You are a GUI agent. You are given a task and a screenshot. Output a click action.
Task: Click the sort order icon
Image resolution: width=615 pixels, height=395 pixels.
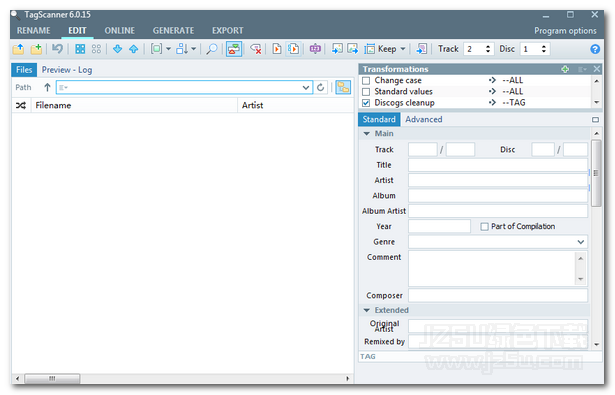click(182, 49)
